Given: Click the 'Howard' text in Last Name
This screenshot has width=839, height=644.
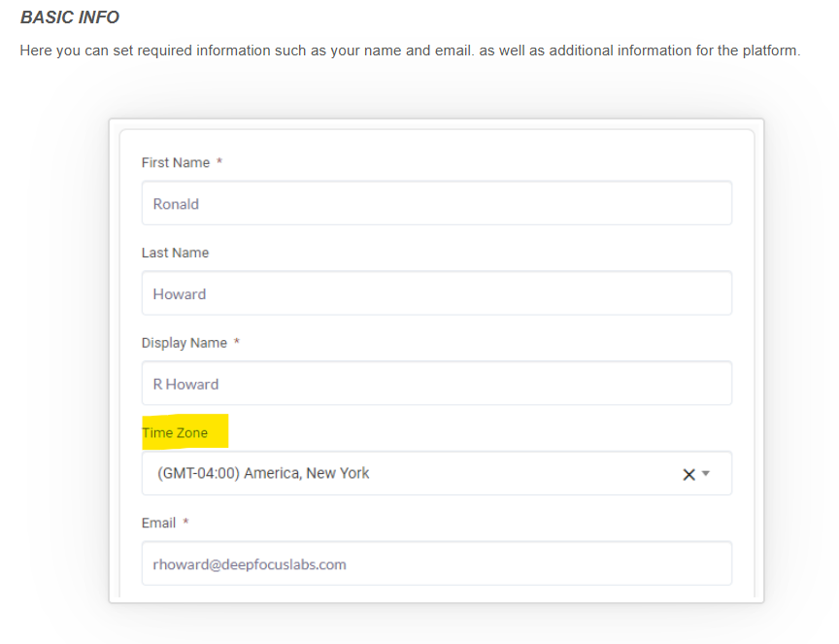Looking at the screenshot, I should (180, 294).
